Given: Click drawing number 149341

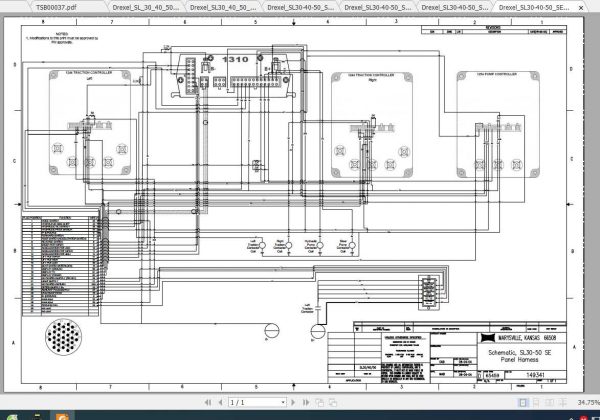Looking at the screenshot, I should point(535,375).
